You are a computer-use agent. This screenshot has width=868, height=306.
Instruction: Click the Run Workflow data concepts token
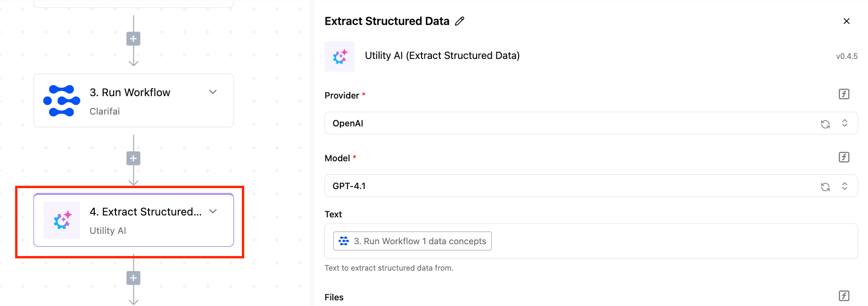click(413, 241)
